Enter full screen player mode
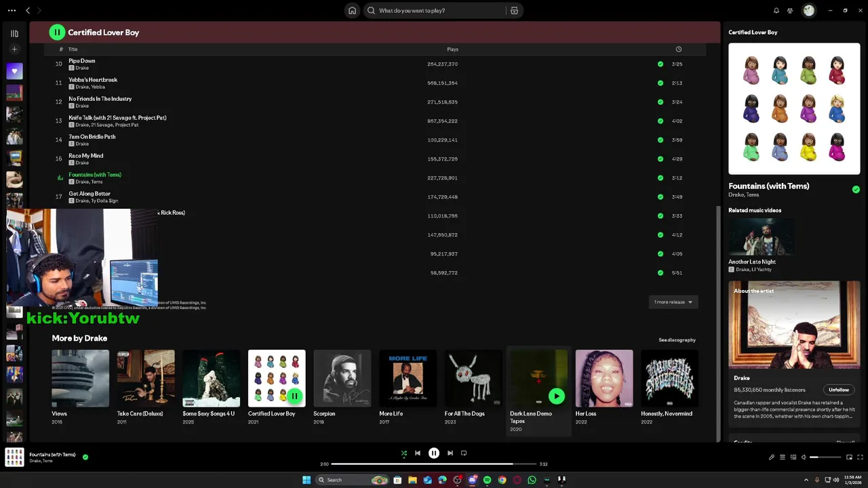 click(861, 457)
